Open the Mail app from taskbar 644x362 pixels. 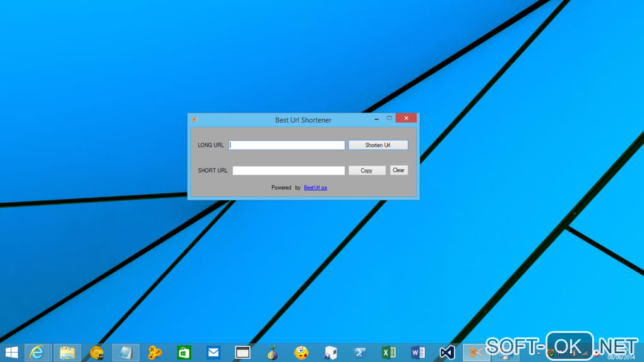(213, 353)
